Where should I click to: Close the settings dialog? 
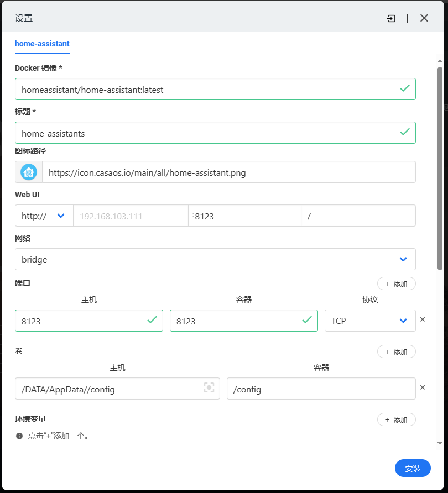pos(424,18)
